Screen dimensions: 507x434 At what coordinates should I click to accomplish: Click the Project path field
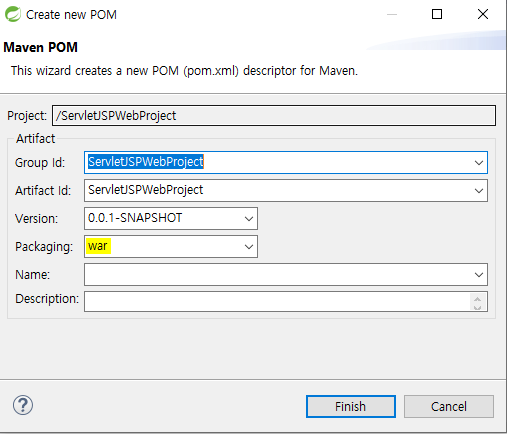[274, 116]
